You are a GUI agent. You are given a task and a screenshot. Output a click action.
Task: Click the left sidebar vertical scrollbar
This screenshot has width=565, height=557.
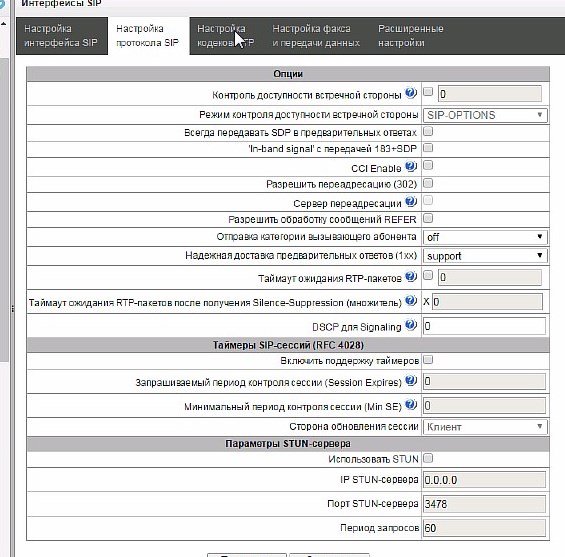[4, 209]
